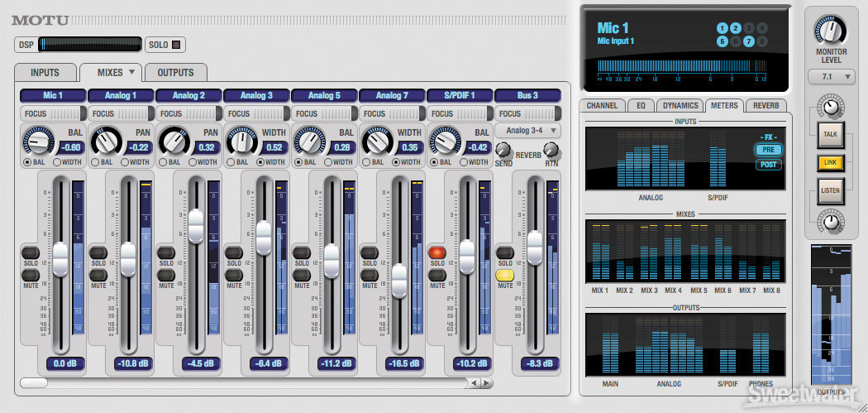868x413 pixels.
Task: Switch to the INPUTS tab
Action: click(45, 72)
